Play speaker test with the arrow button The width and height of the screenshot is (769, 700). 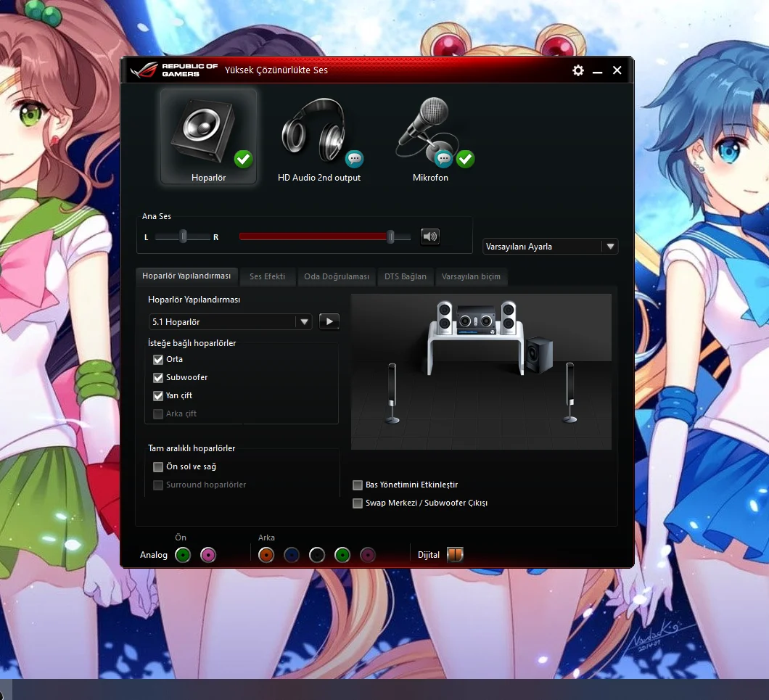pos(329,322)
